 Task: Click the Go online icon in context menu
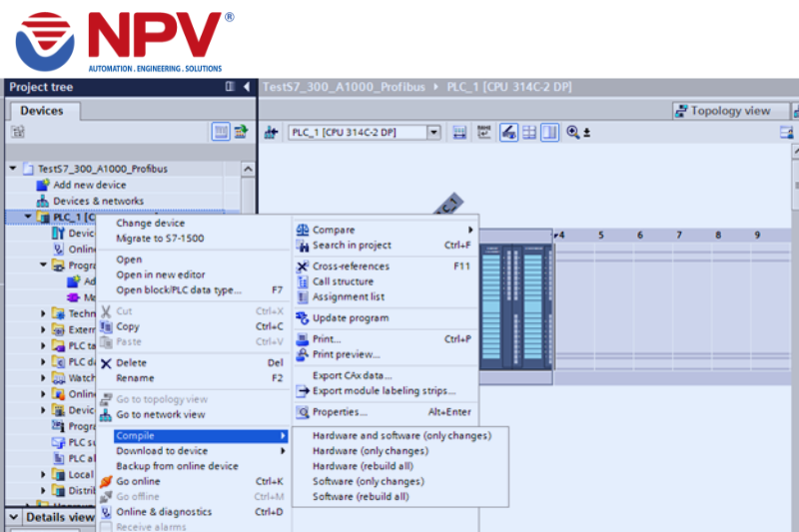pyautogui.click(x=105, y=481)
